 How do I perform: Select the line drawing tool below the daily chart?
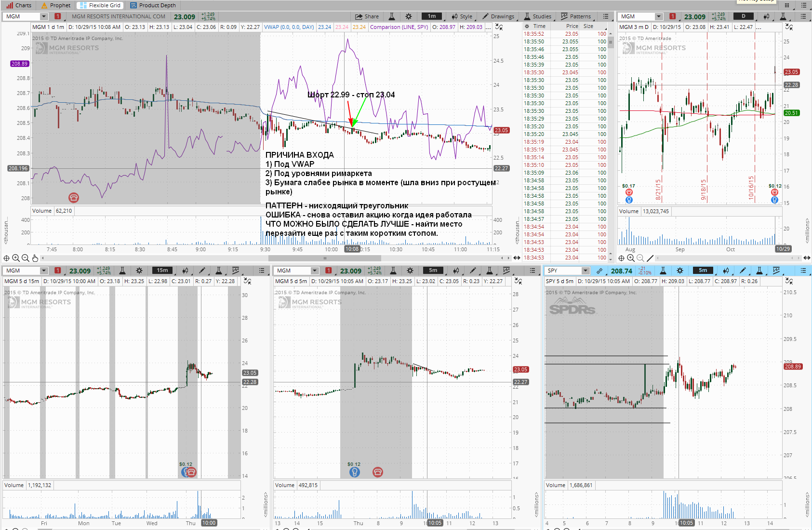point(650,258)
